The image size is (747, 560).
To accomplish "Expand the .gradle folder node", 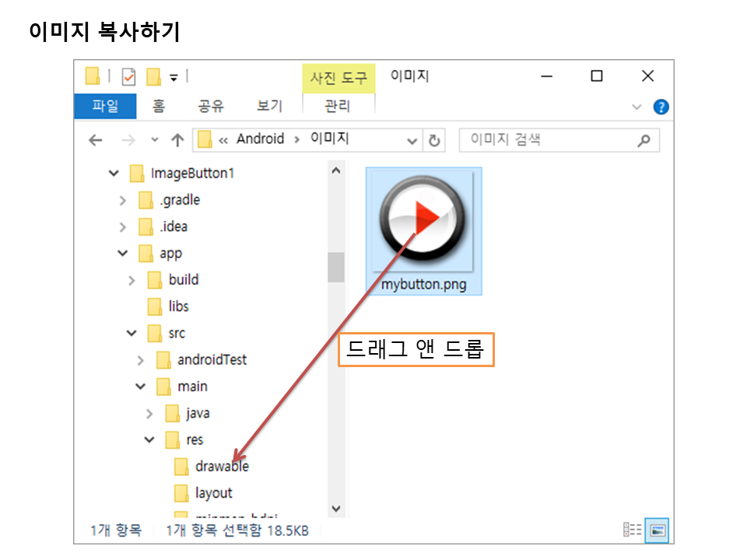I will (x=123, y=201).
